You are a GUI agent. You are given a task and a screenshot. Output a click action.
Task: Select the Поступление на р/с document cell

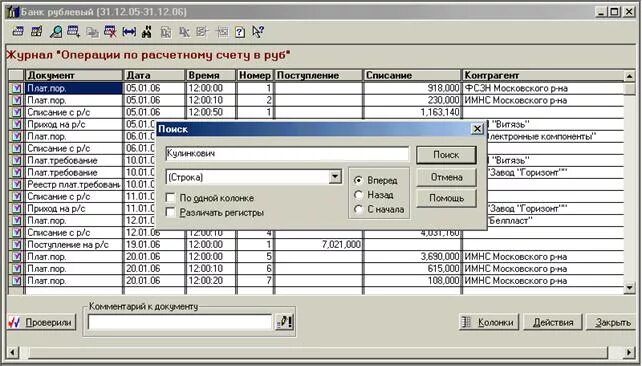(74, 245)
